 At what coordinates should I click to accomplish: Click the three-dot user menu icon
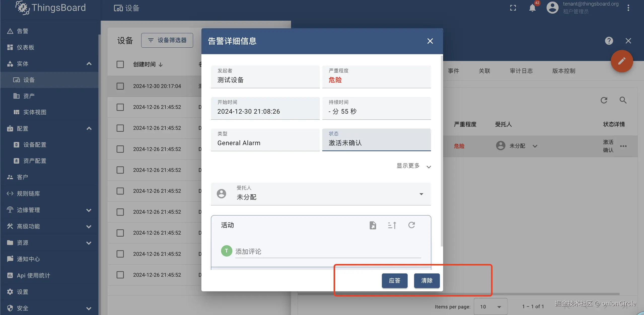point(628,8)
